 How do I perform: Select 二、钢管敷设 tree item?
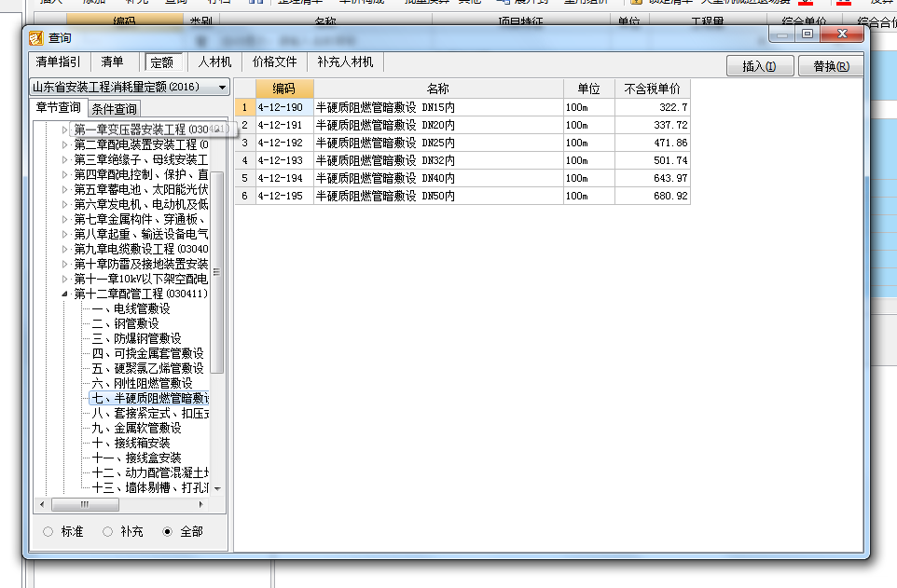125,323
